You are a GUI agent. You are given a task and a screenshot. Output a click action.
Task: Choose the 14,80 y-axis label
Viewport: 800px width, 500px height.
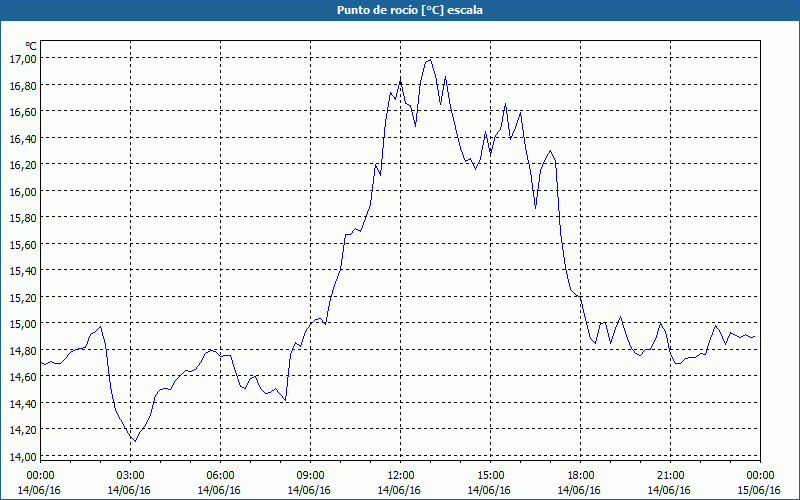point(23,351)
